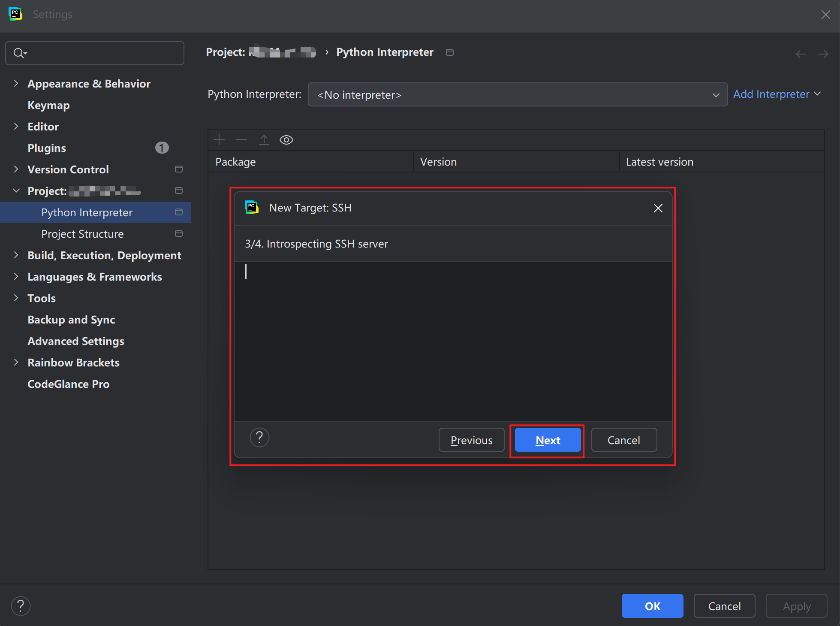Click the Plugins update count badge
The image size is (840, 626).
(x=162, y=148)
